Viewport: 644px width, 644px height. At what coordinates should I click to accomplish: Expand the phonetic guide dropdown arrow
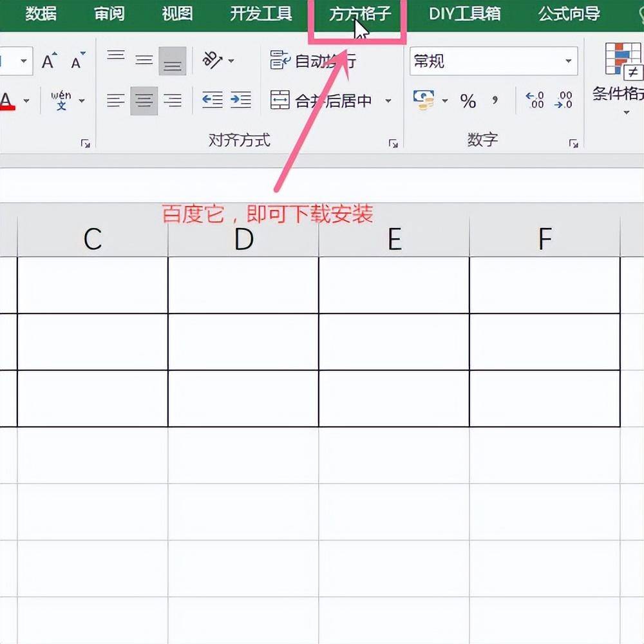click(82, 101)
